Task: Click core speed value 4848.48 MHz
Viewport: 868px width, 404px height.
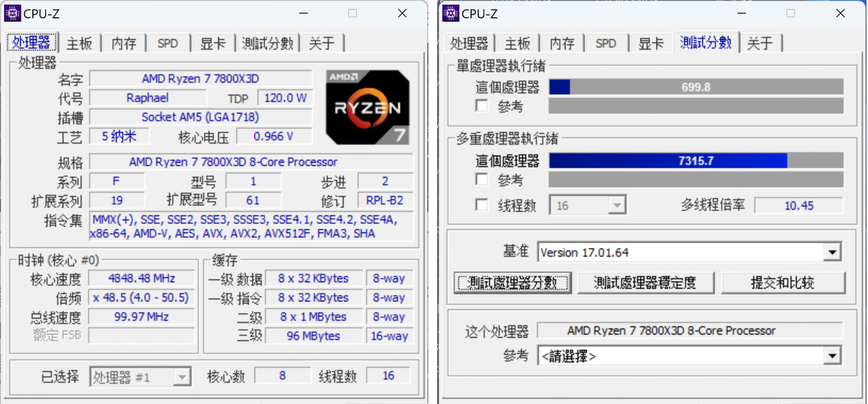Action: 142,279
